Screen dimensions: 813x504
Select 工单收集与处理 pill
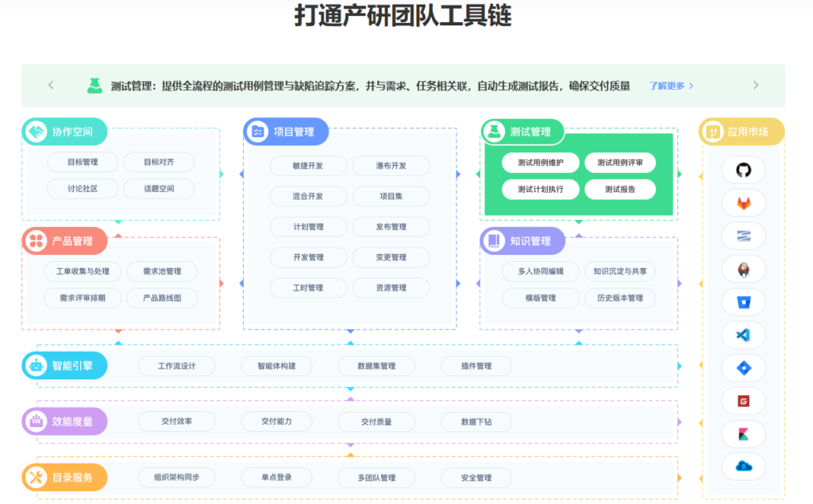pos(83,271)
